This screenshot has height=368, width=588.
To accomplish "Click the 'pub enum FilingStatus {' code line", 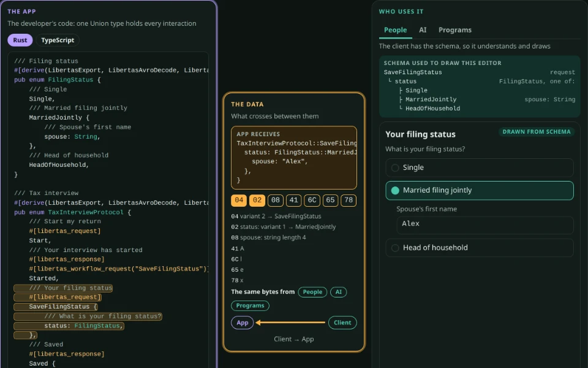I will [x=58, y=80].
